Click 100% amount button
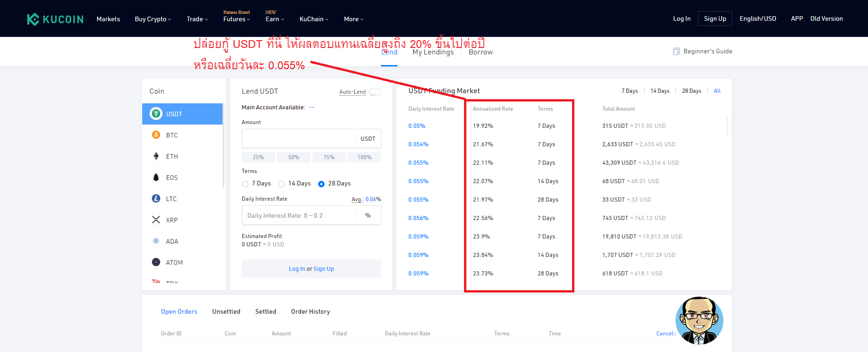868x352 pixels. tap(364, 157)
